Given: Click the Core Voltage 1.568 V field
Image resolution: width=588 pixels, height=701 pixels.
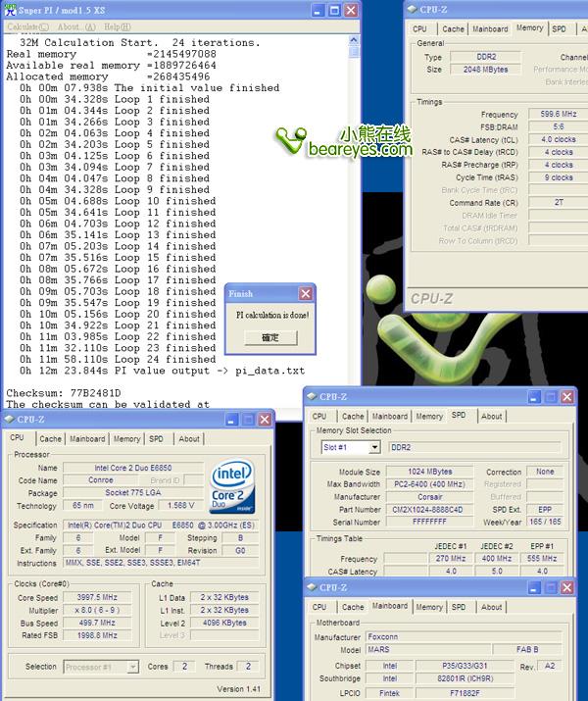Looking at the screenshot, I should (x=181, y=506).
